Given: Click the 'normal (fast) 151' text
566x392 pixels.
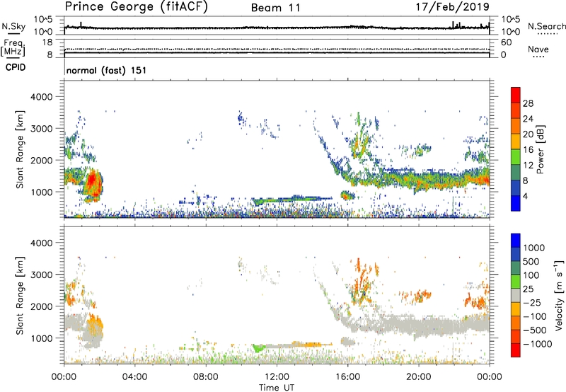Looking at the screenshot, I should click(107, 70).
